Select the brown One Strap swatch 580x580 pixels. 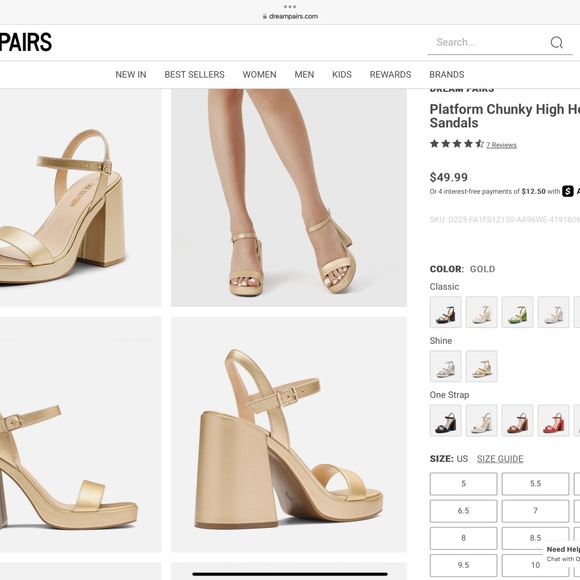point(517,421)
